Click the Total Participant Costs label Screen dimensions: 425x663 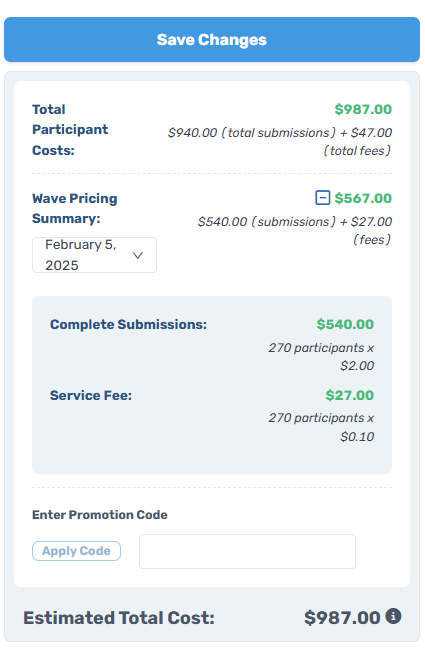70,130
